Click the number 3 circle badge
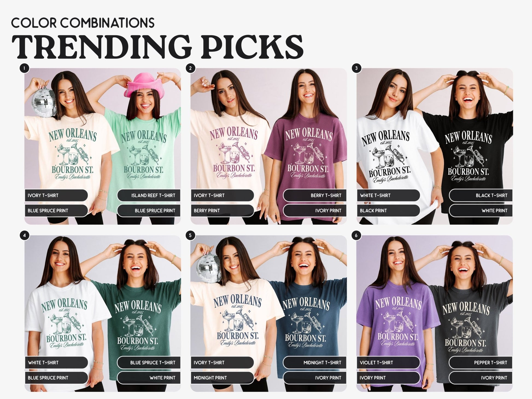This screenshot has height=399, width=532. [356, 68]
